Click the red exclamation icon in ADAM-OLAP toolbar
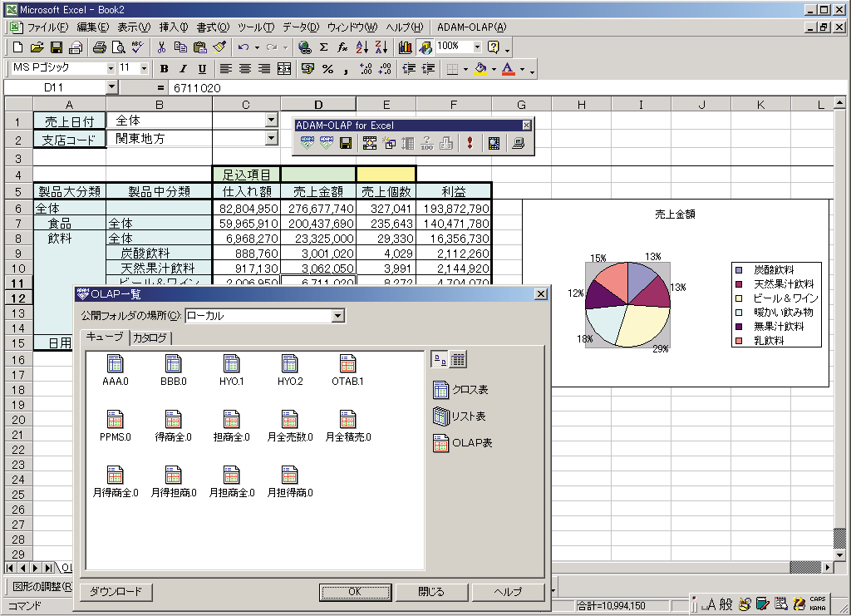 [470, 143]
